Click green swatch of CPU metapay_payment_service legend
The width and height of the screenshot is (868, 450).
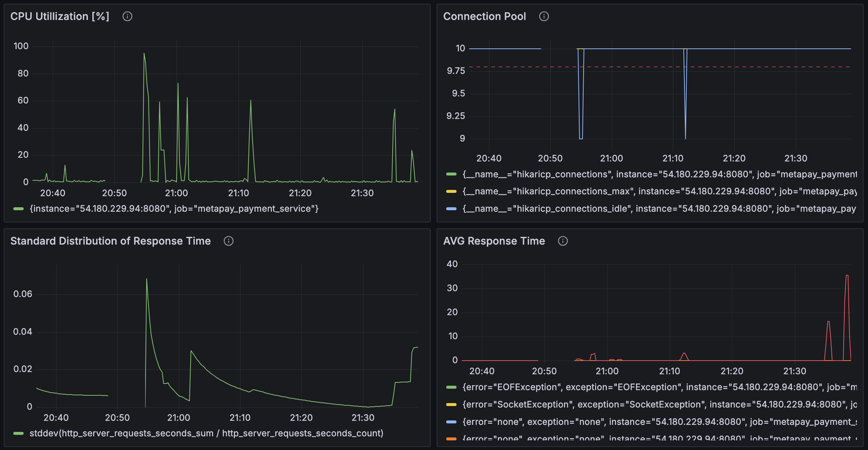[x=18, y=209]
